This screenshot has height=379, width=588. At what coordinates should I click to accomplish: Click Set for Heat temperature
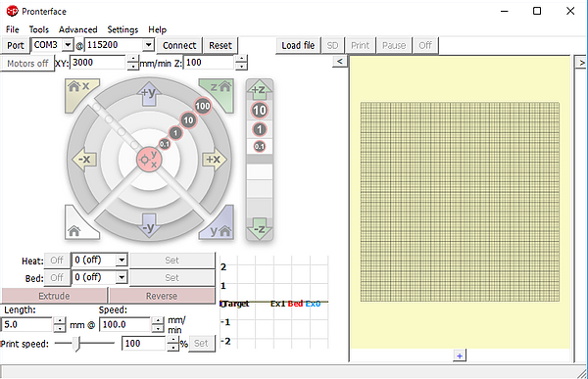tap(172, 261)
